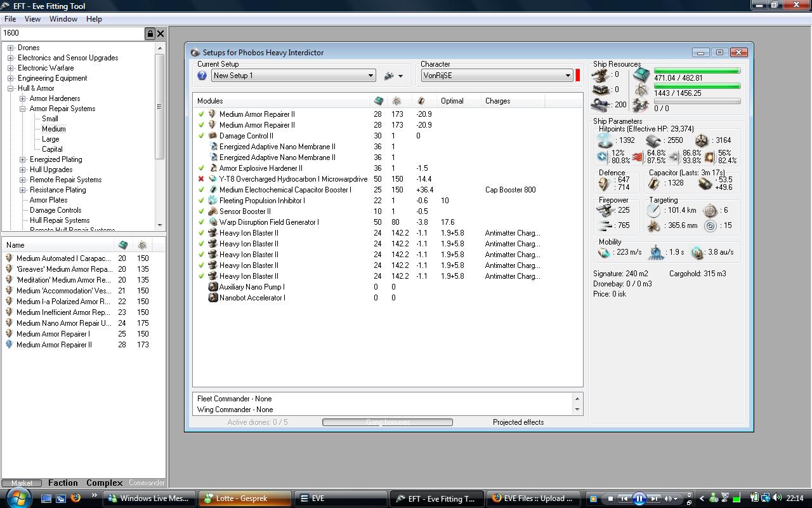Image resolution: width=812 pixels, height=508 pixels.
Task: Expand the Drones tree category
Action: [x=11, y=48]
